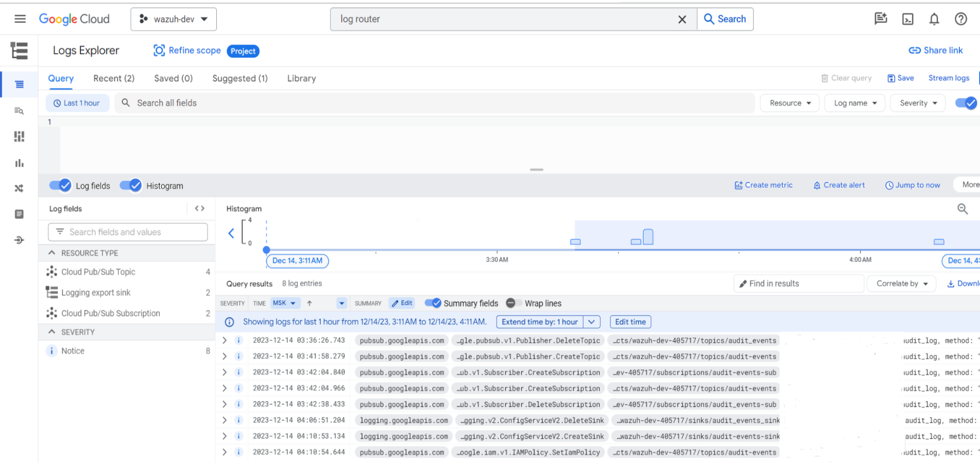Open the wazuh-dev project selector

pyautogui.click(x=174, y=19)
